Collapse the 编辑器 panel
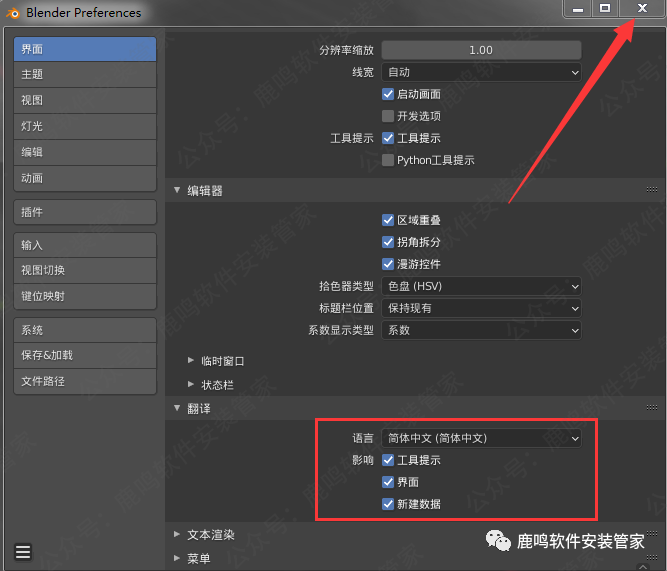 click(178, 190)
